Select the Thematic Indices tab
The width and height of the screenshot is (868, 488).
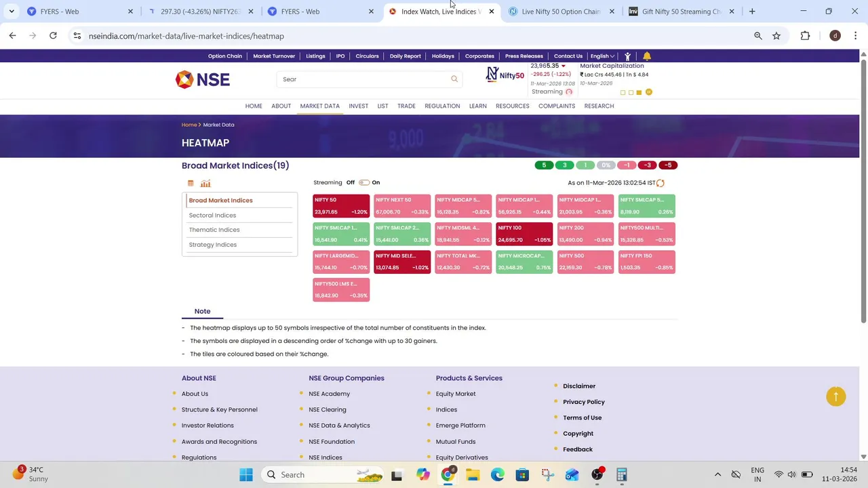point(214,230)
